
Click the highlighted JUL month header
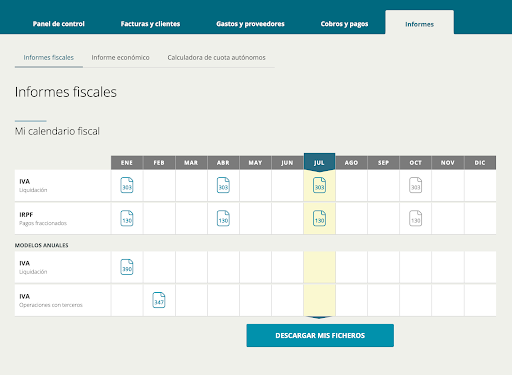tap(319, 162)
